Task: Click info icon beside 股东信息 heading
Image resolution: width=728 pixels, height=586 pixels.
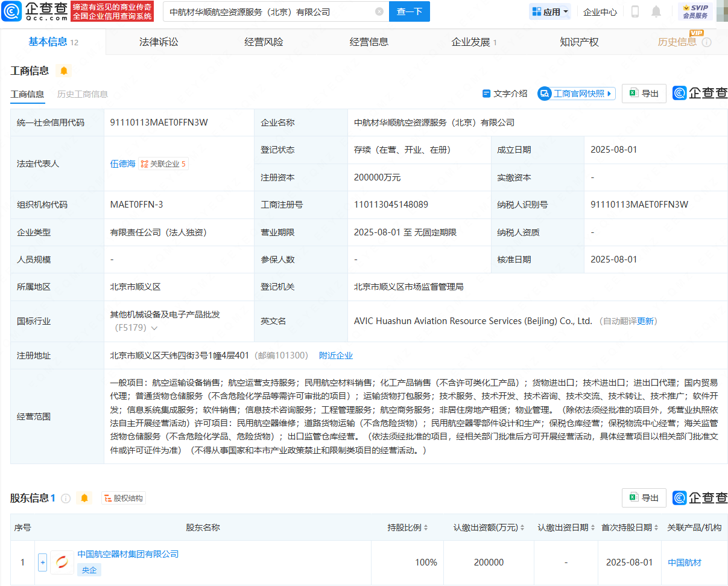Action: [x=66, y=498]
